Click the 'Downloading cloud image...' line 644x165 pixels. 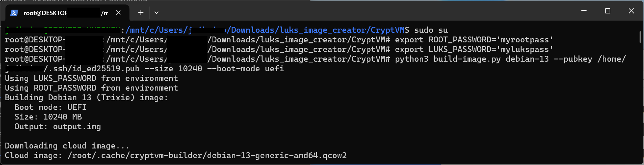click(x=67, y=146)
